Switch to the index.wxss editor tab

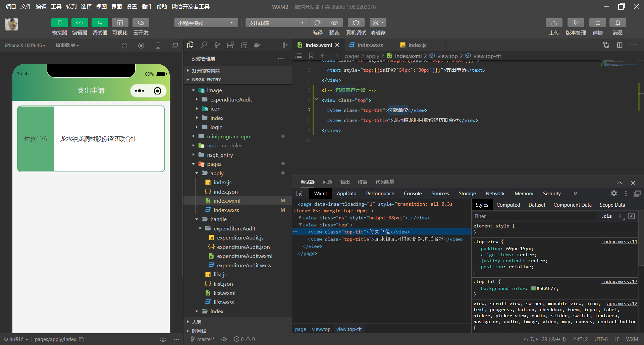(x=370, y=45)
